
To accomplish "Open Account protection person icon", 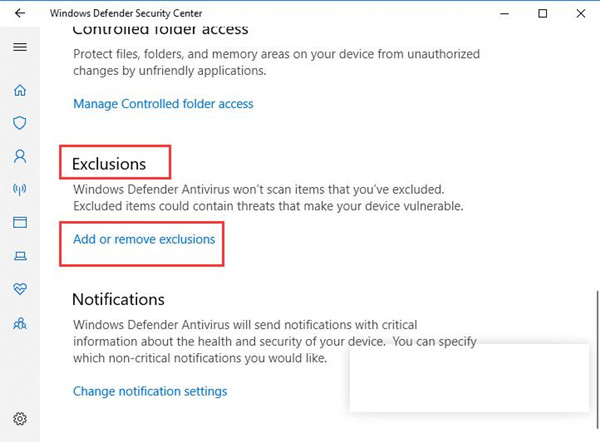I will tap(20, 157).
